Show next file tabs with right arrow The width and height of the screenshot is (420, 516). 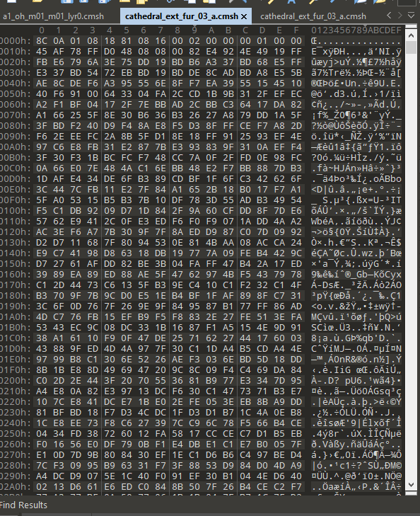(400, 15)
